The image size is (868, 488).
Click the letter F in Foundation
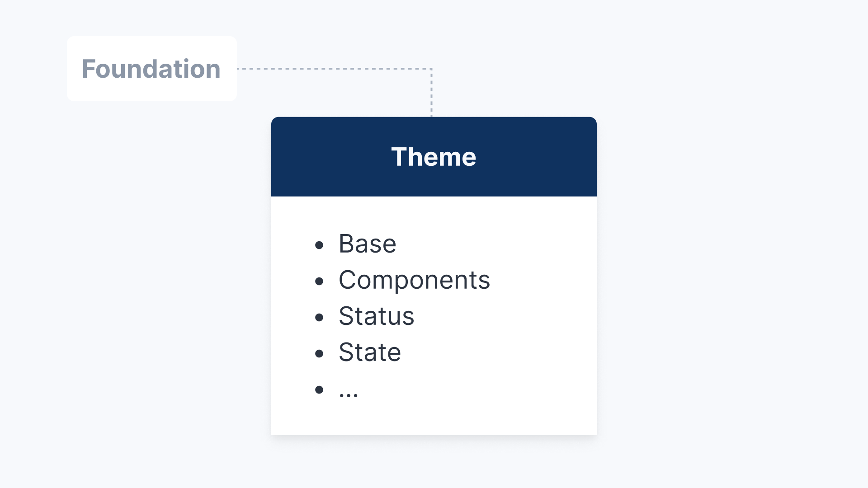coord(88,69)
